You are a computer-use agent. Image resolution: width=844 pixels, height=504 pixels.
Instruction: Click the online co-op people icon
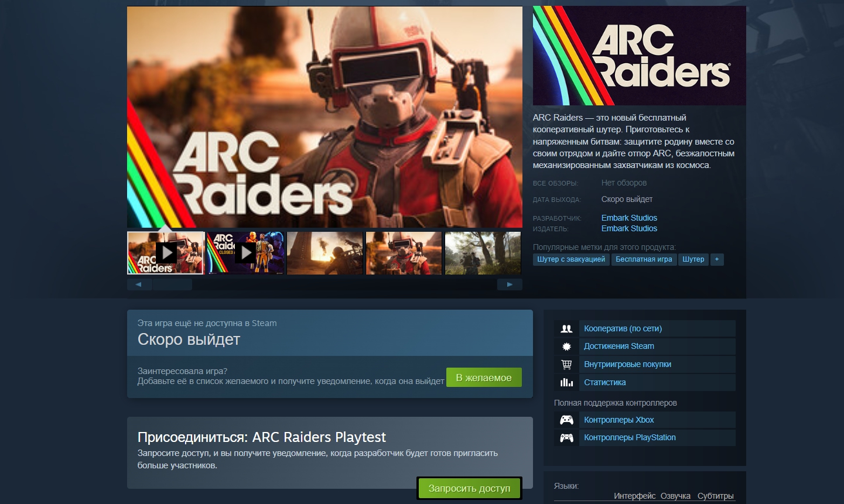566,329
